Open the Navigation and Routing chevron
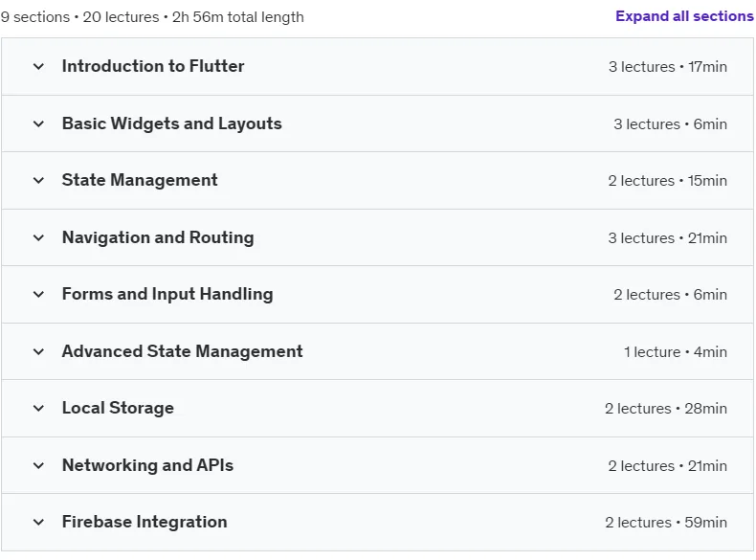756x560 pixels. point(38,237)
